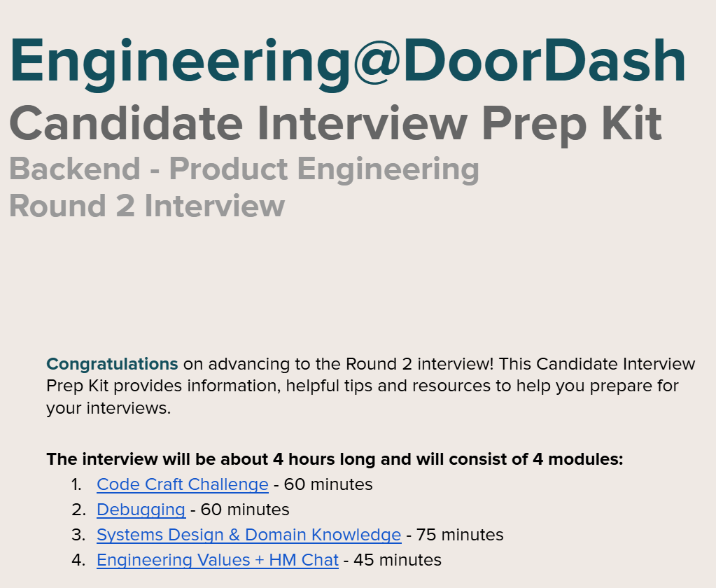Select the Candidate Interview Prep Kit heading
The image size is (716, 588).
click(x=335, y=124)
